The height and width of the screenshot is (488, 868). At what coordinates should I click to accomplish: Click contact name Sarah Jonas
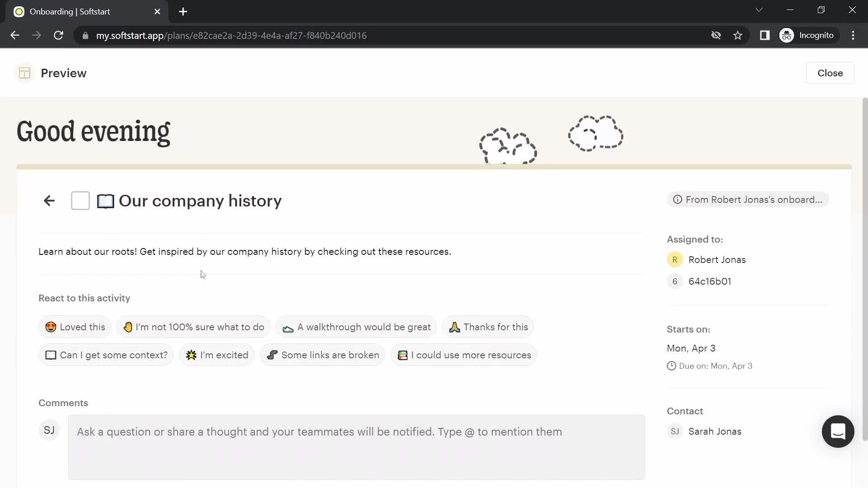(x=715, y=431)
